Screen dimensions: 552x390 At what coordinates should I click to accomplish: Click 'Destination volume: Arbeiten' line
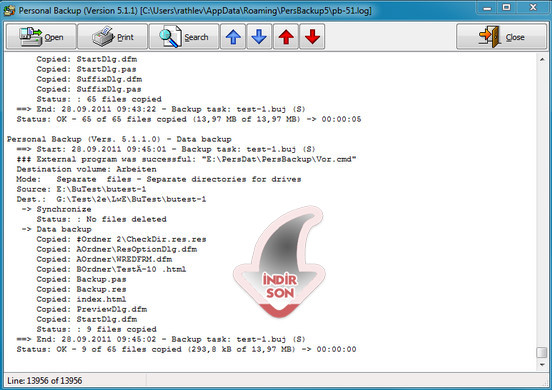coord(86,169)
